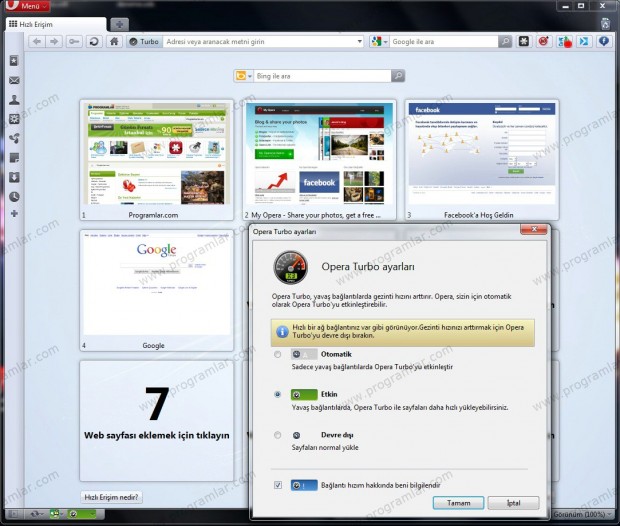
Task: Open the Mail panel in sidebar
Action: [14, 80]
